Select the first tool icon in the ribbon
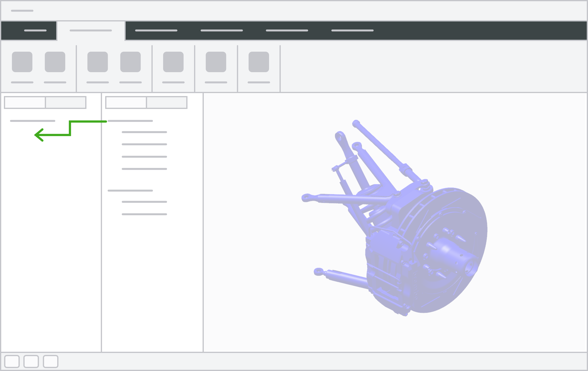 coord(22,62)
